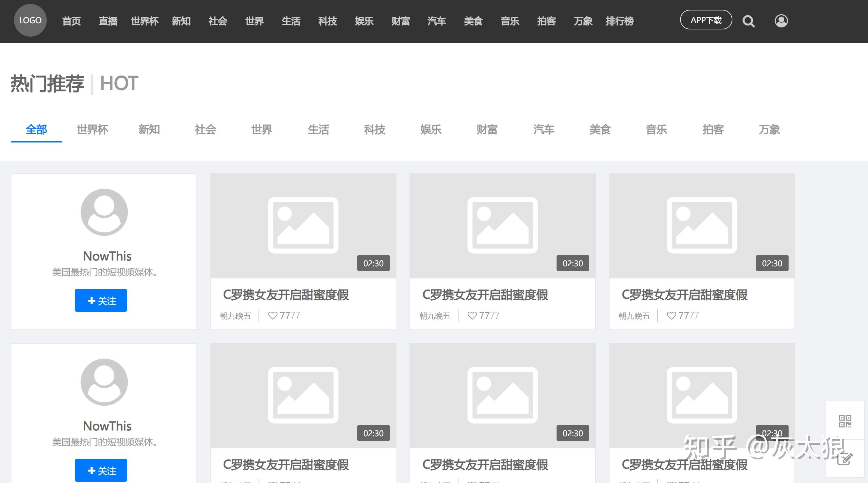Click heart icon on third video card

(x=671, y=315)
